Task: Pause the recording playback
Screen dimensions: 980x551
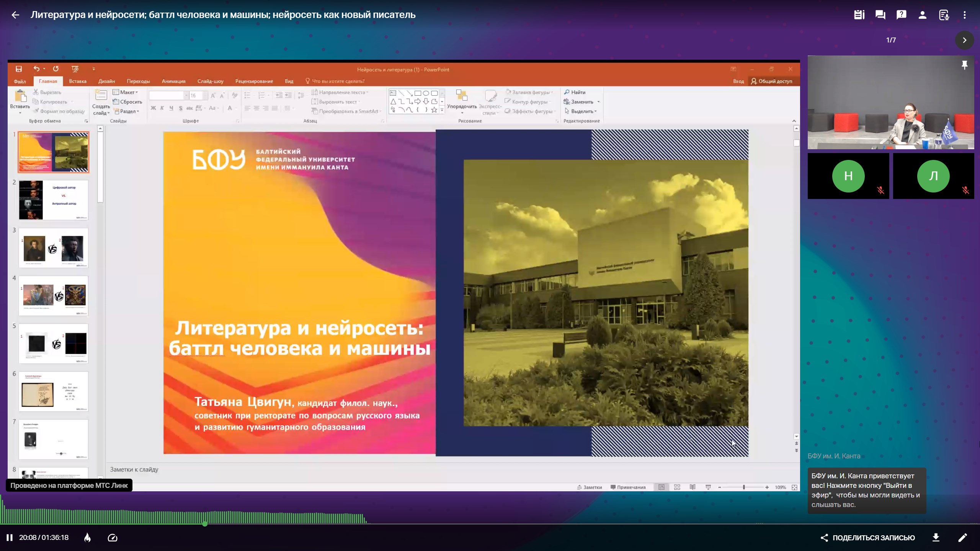Action: (10, 538)
